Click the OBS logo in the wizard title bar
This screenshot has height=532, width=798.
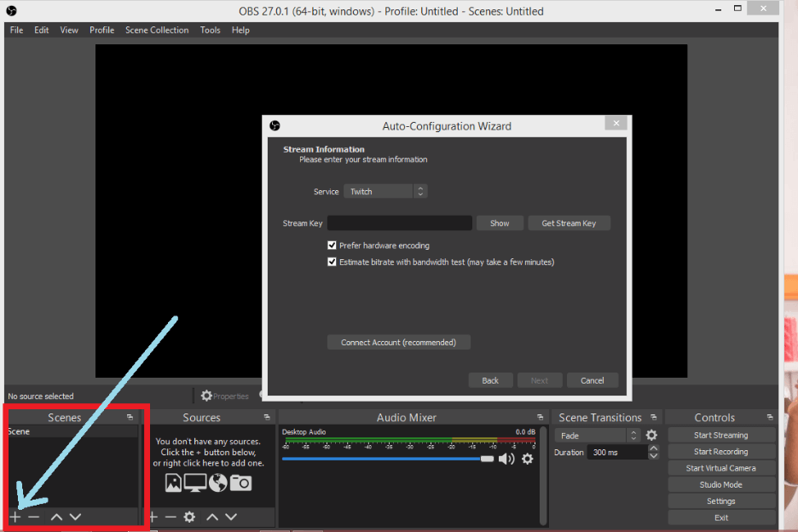[275, 125]
